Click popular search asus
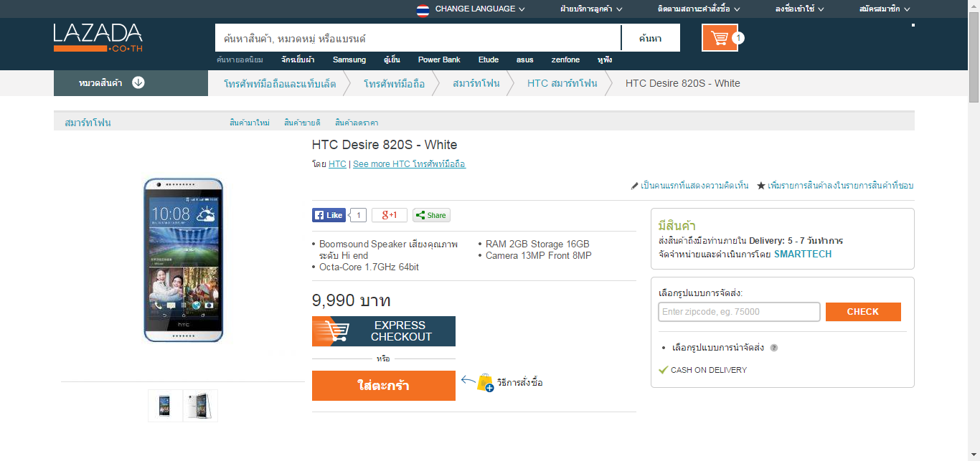The image size is (980, 461). point(525,60)
